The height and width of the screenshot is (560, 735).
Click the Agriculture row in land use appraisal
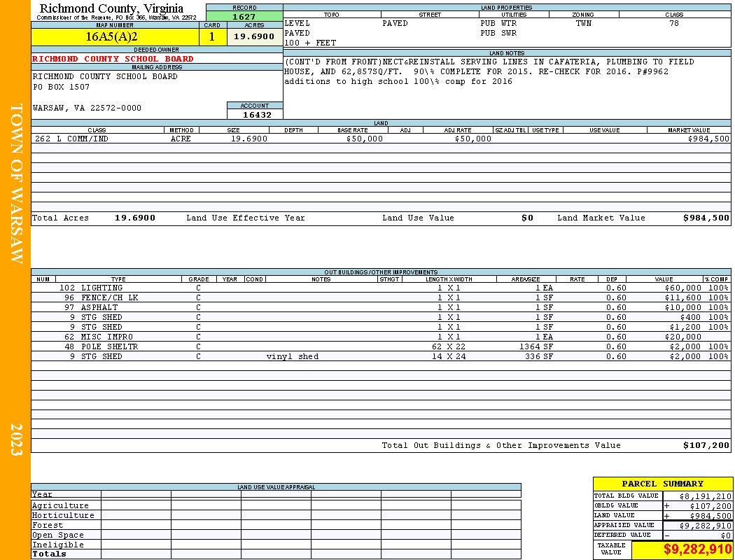click(276, 505)
